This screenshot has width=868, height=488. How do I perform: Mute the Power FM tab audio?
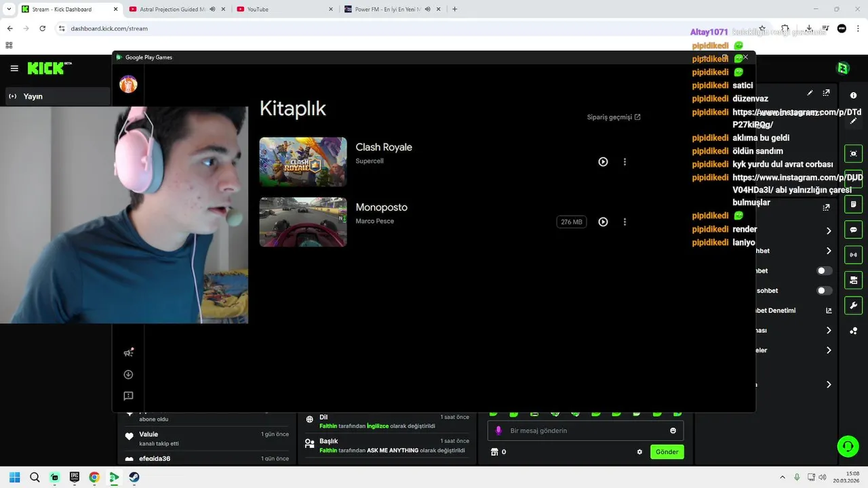[x=429, y=9]
